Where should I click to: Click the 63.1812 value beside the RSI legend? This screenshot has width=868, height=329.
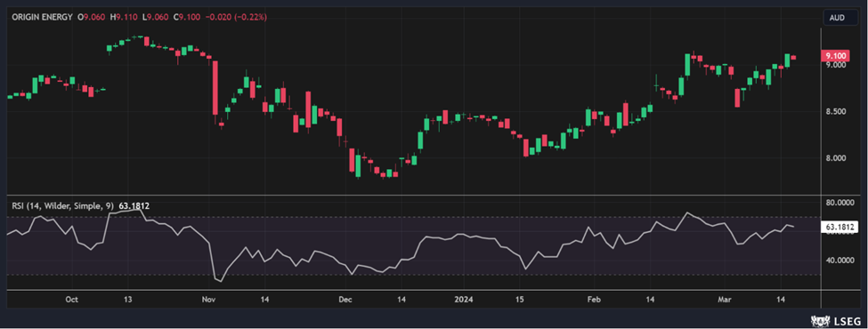[134, 205]
